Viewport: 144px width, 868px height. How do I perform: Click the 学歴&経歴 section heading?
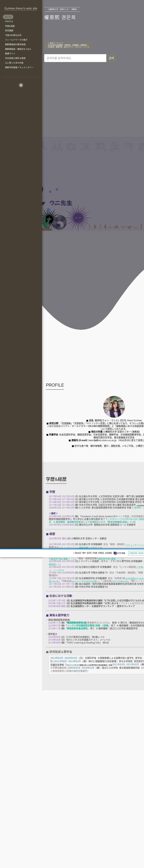click(x=56, y=479)
